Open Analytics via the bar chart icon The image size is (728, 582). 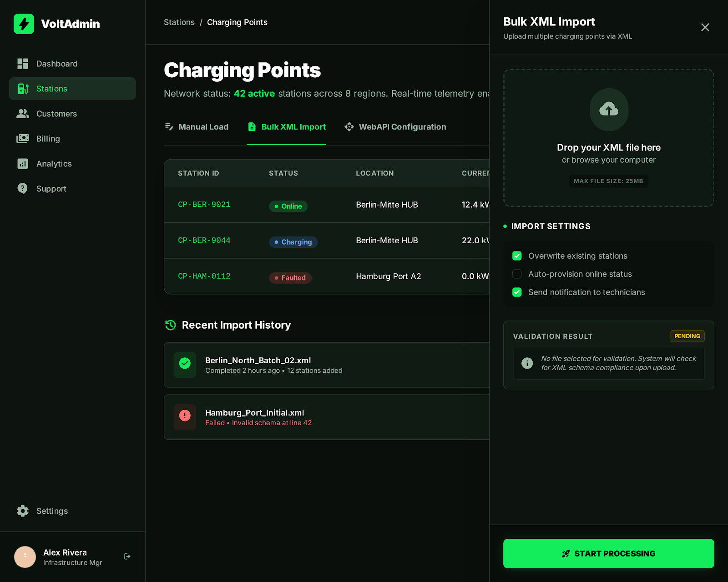pyautogui.click(x=23, y=164)
